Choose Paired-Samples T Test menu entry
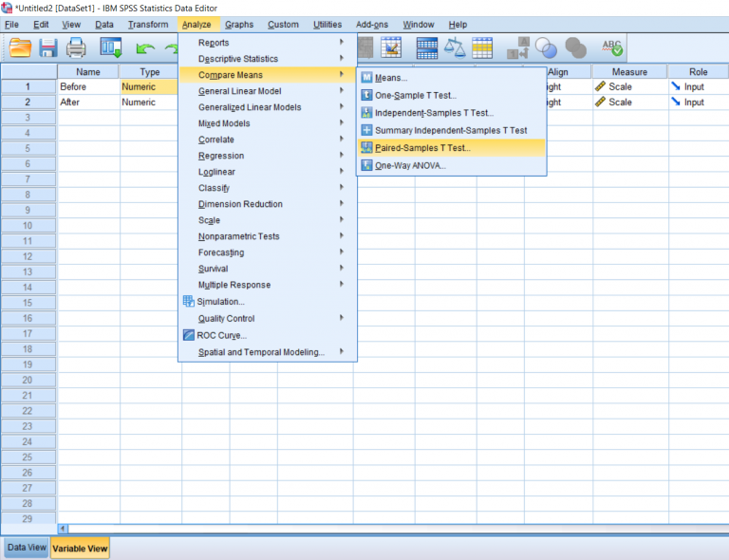This screenshot has width=729, height=560. tap(452, 148)
